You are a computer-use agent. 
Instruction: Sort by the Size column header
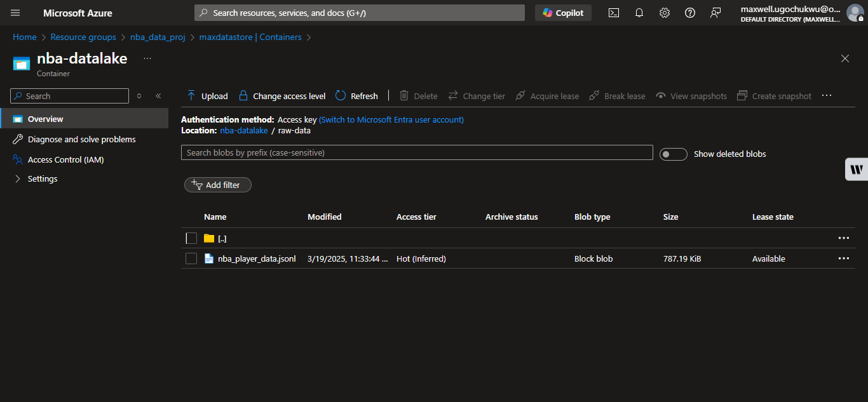pyautogui.click(x=670, y=217)
